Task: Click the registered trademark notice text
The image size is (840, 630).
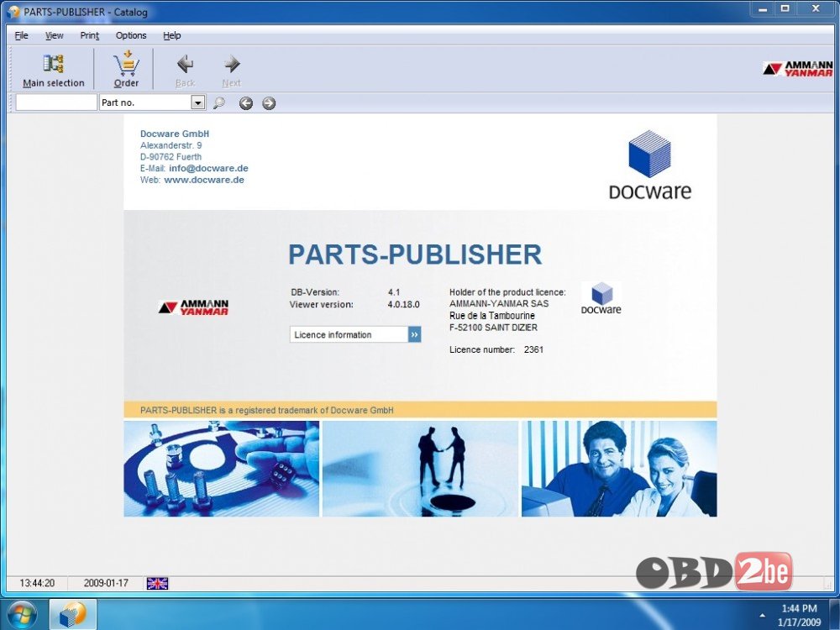Action: point(267,411)
